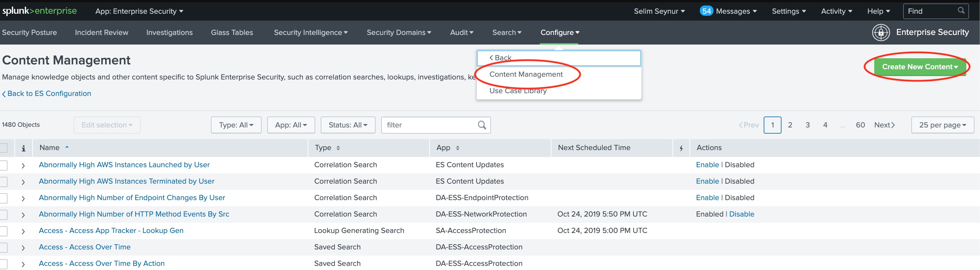Select Content Management in Configure menu

(x=526, y=74)
